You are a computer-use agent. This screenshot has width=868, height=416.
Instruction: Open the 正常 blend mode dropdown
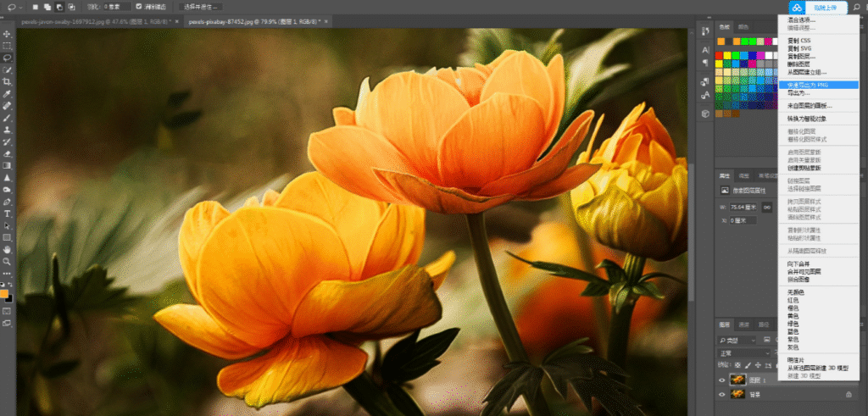744,353
